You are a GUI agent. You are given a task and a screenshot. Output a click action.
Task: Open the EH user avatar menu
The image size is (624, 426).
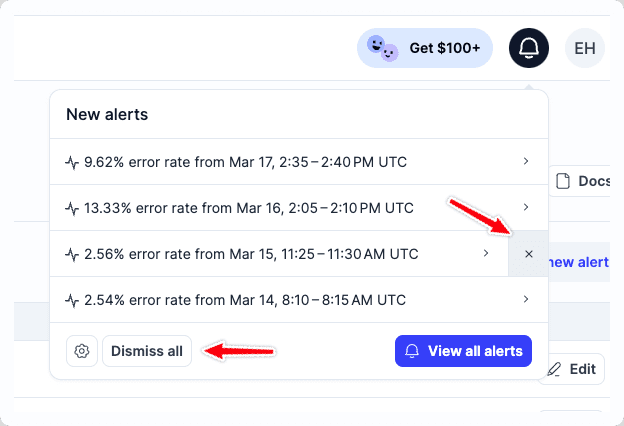[x=585, y=48]
